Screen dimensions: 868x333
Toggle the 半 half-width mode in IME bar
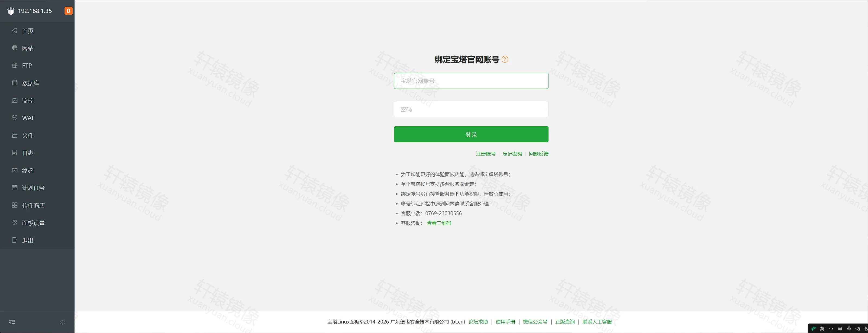pyautogui.click(x=840, y=329)
